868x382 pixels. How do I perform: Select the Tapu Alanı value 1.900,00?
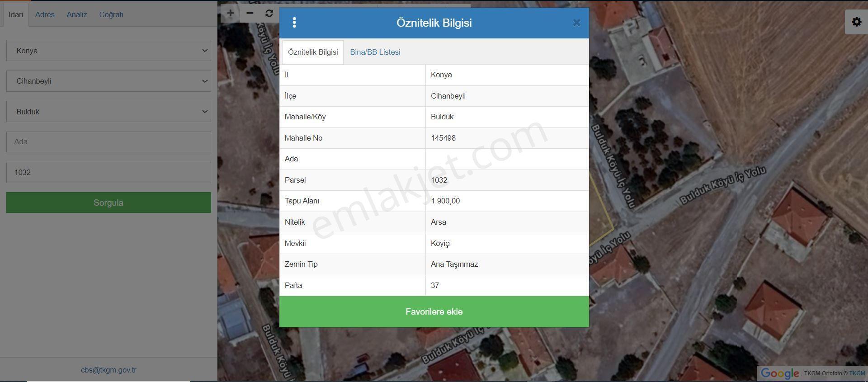click(x=445, y=201)
